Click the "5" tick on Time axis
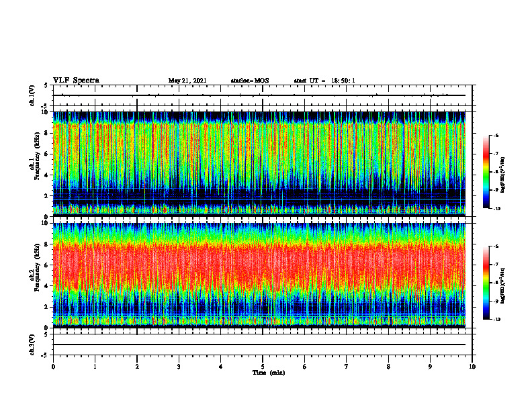This screenshot has width=532, height=411. [263, 367]
